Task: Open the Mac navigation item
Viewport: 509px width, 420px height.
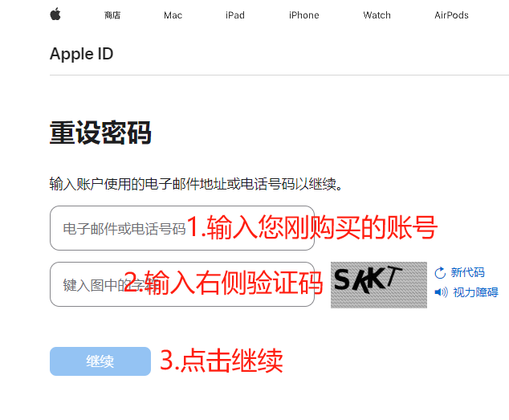Action: (x=173, y=15)
